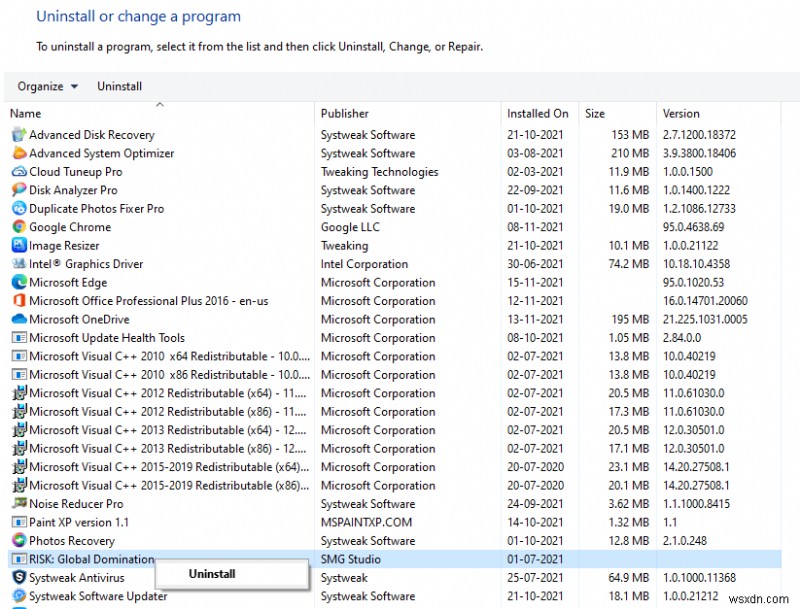
Task: Click the Paint XP version 1.1 icon
Action: (19, 522)
